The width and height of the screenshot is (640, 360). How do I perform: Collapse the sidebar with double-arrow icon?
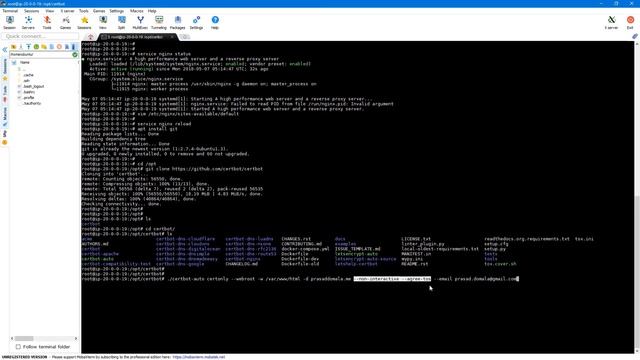4,50
